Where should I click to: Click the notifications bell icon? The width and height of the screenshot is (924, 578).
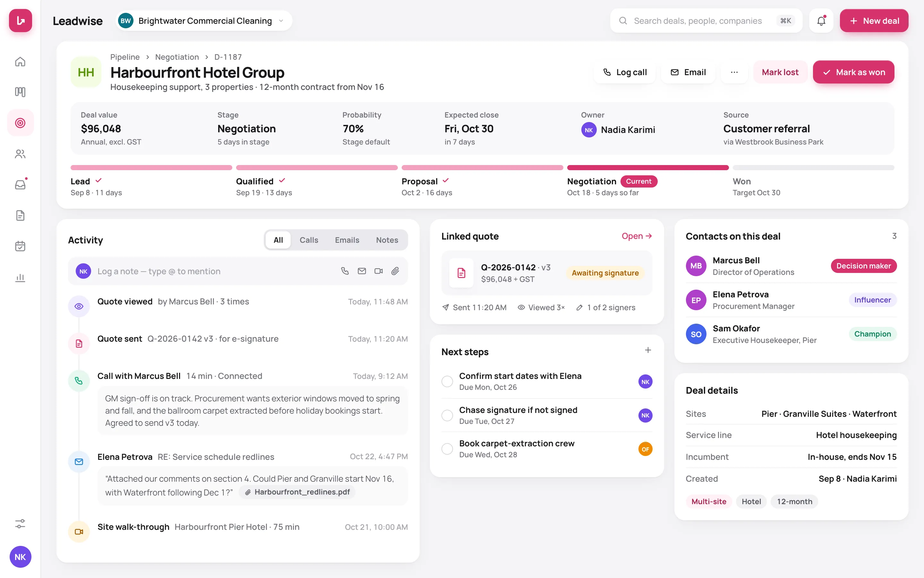pos(821,21)
